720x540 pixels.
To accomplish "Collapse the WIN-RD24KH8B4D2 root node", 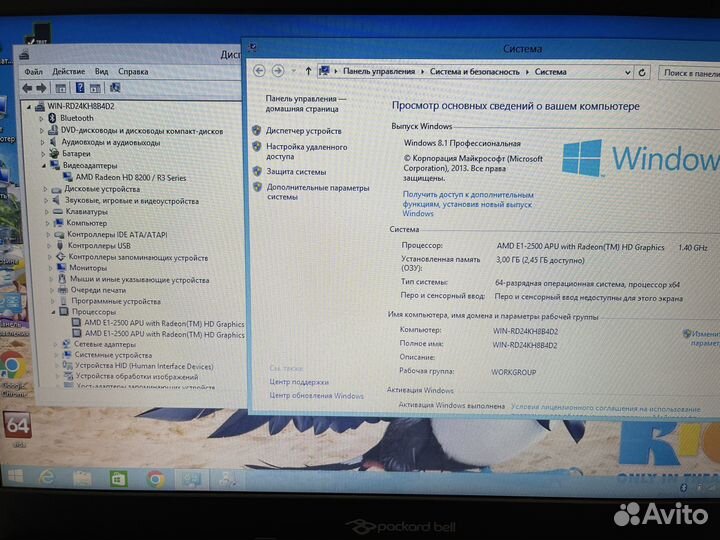I will coord(28,107).
